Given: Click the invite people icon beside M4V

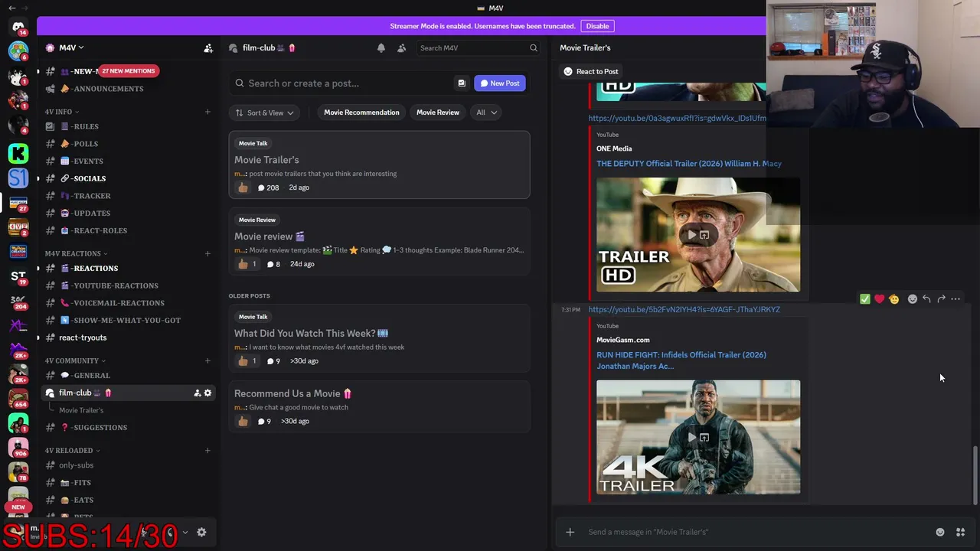Looking at the screenshot, I should (208, 48).
